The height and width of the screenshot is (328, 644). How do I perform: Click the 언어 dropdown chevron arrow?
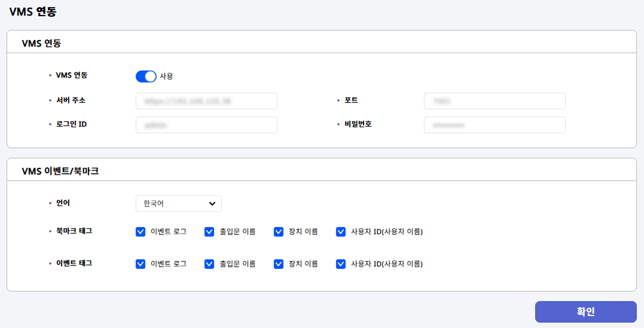tap(212, 204)
